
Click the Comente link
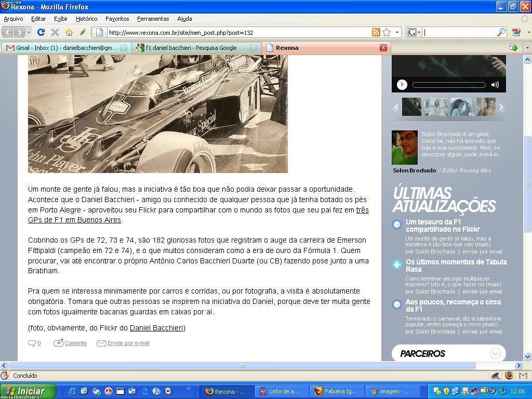tap(75, 343)
